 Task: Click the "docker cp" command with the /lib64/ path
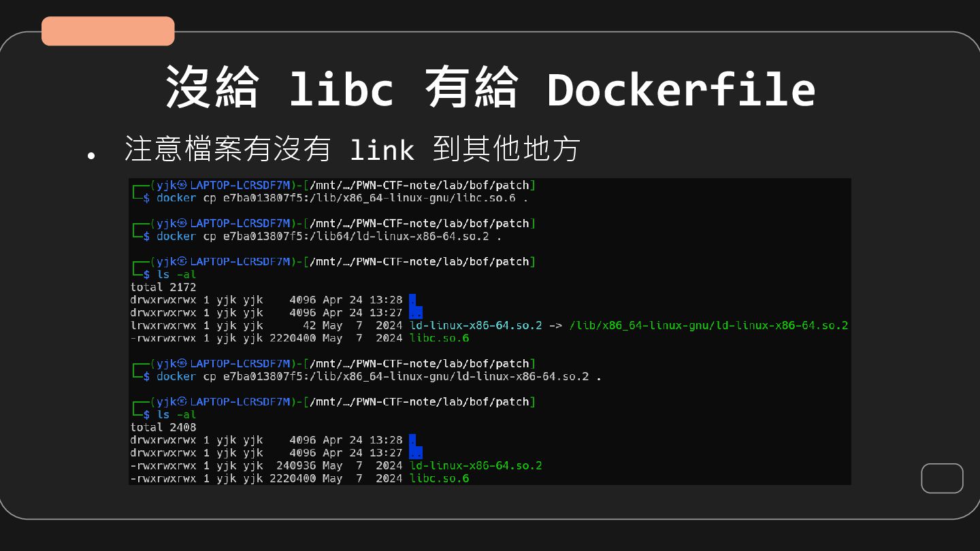329,236
